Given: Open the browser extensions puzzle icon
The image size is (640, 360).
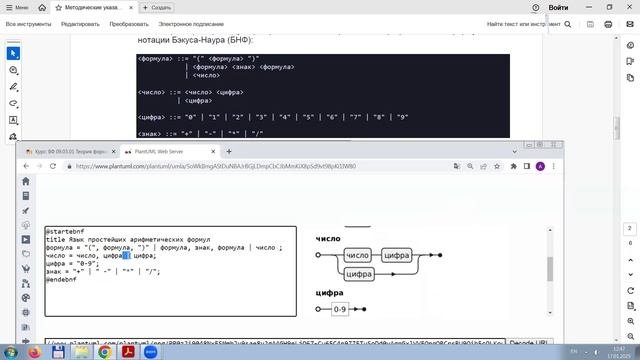Looking at the screenshot, I should tap(513, 166).
